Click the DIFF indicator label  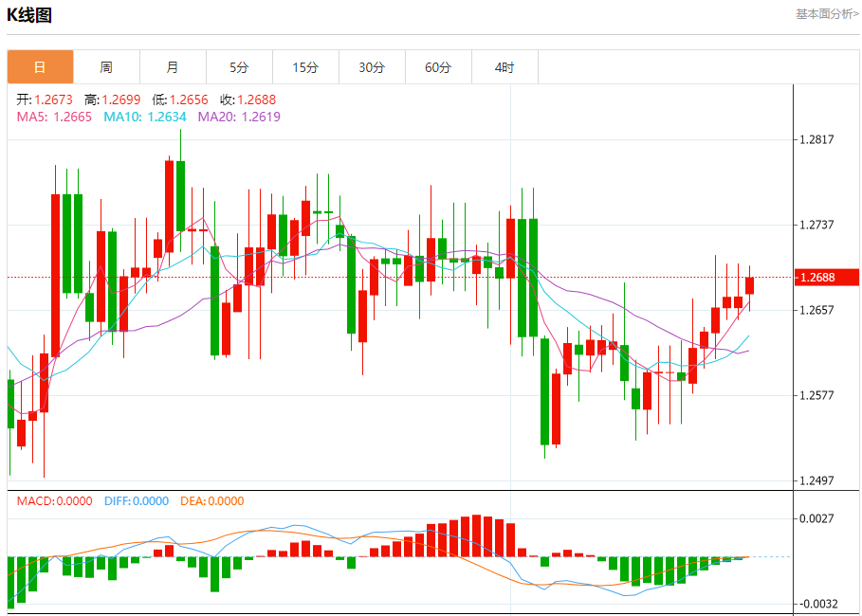(x=135, y=501)
